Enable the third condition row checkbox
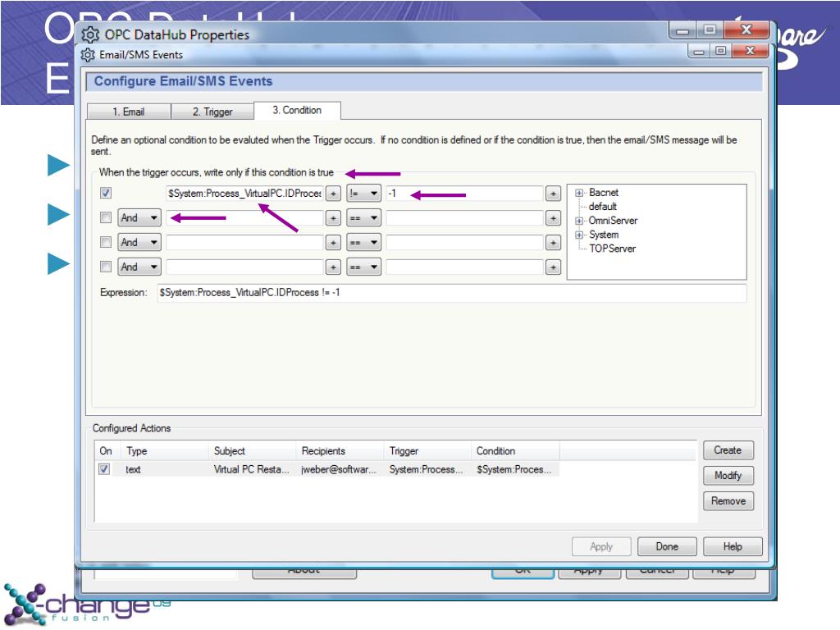 [x=106, y=242]
